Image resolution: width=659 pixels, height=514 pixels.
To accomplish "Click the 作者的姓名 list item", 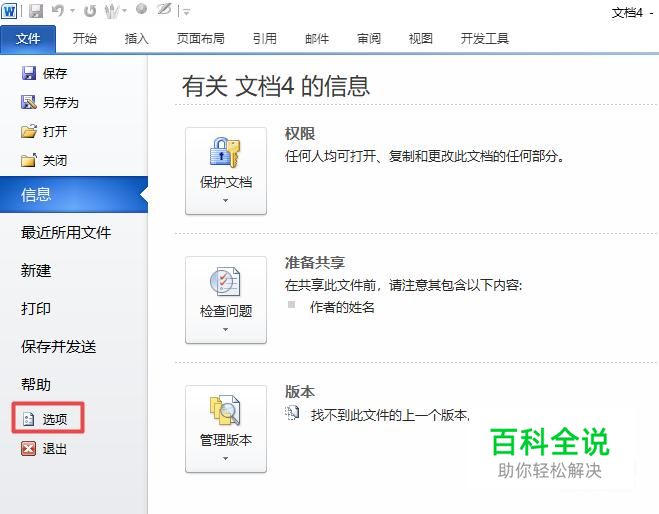I will 342,307.
